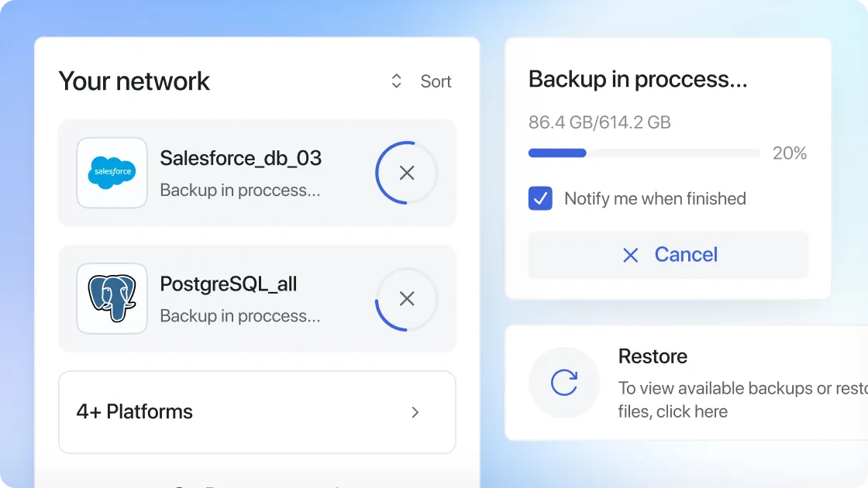The width and height of the screenshot is (868, 488).
Task: Click the Restore card title
Action: click(x=653, y=356)
